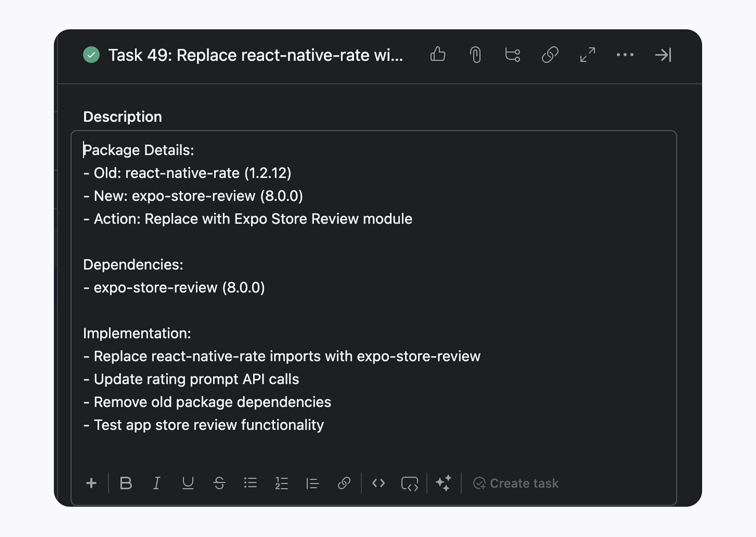756x537 pixels.
Task: Click the 'Implementation:' line
Action: coord(137,333)
